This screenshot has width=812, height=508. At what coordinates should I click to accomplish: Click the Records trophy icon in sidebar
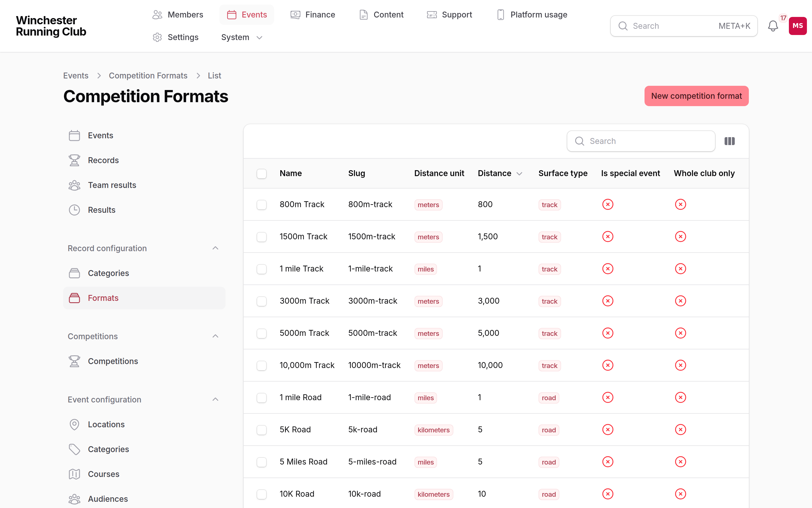(74, 160)
